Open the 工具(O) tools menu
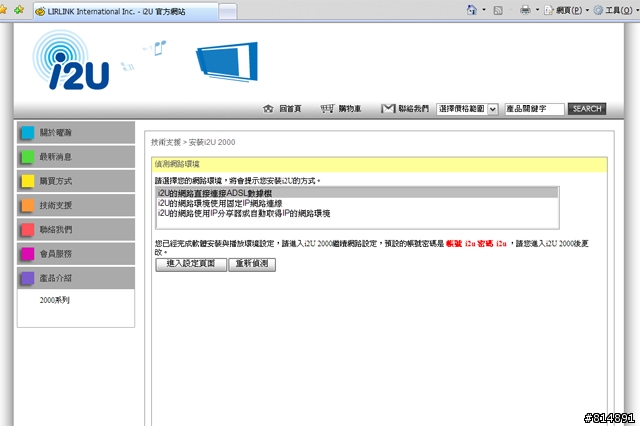The width and height of the screenshot is (640, 426). [x=616, y=10]
